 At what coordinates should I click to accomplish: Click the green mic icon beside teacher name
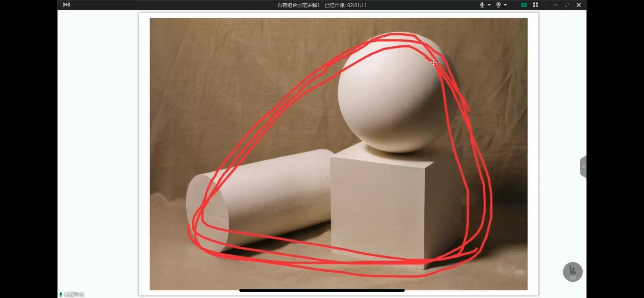point(61,294)
